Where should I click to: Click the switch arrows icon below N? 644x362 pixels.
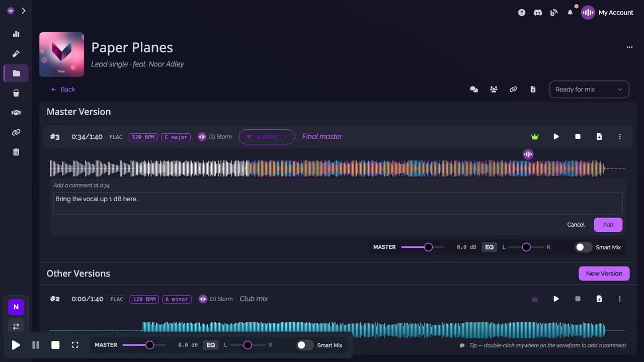16,326
